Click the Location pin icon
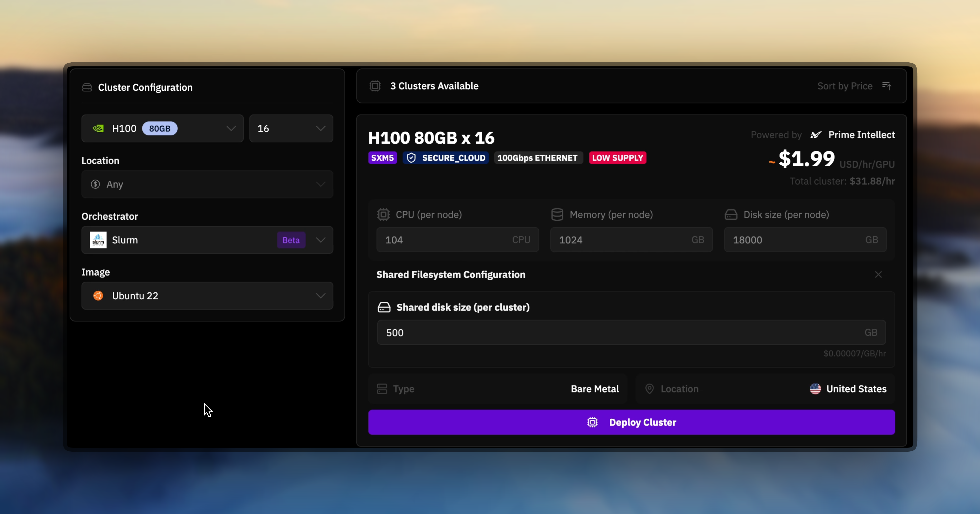Viewport: 980px width, 514px height. pyautogui.click(x=650, y=389)
